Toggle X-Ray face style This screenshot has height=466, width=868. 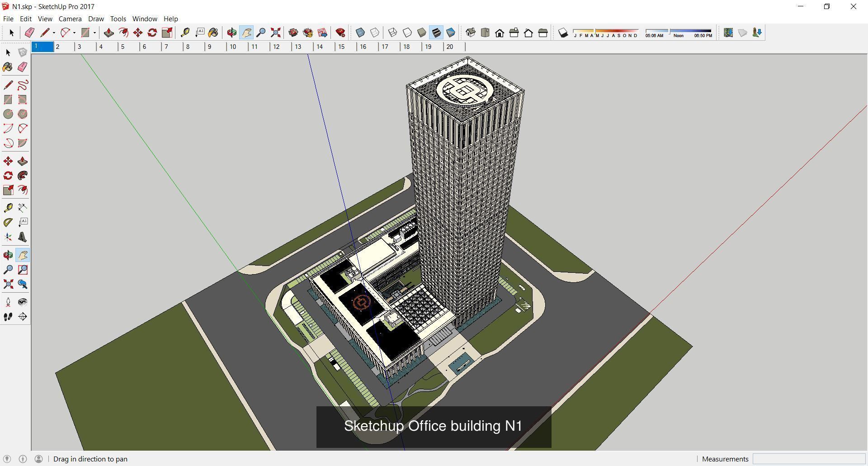[x=360, y=33]
